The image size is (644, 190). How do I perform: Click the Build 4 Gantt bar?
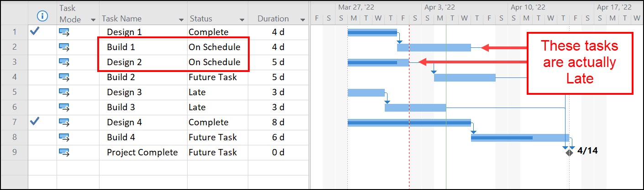click(x=520, y=138)
